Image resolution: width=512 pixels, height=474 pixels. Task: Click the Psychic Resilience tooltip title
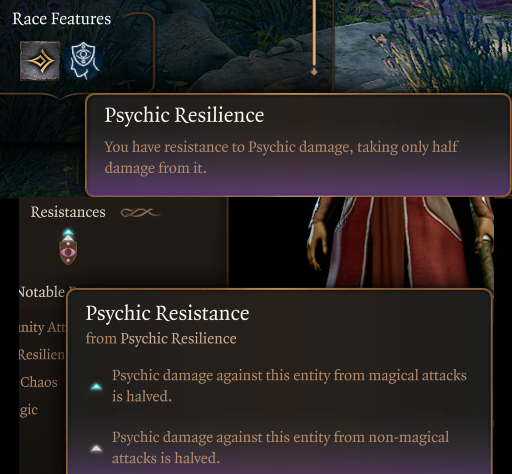tap(184, 115)
